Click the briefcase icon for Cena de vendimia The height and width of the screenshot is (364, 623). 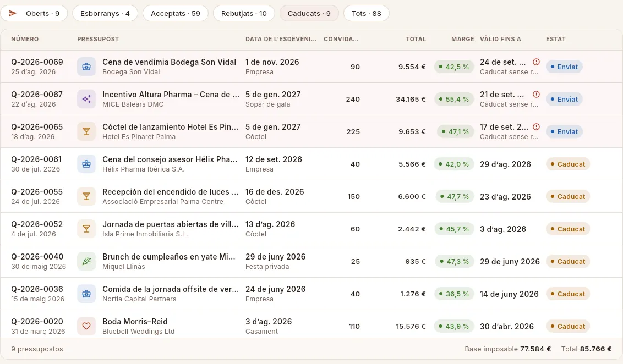click(x=86, y=67)
